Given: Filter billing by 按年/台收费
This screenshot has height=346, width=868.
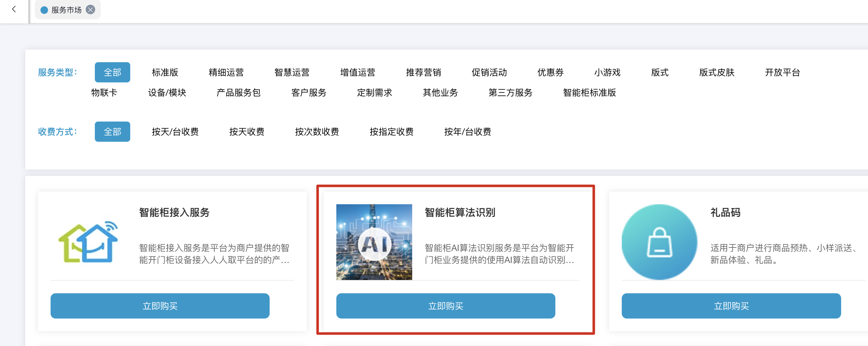Looking at the screenshot, I should point(468,132).
